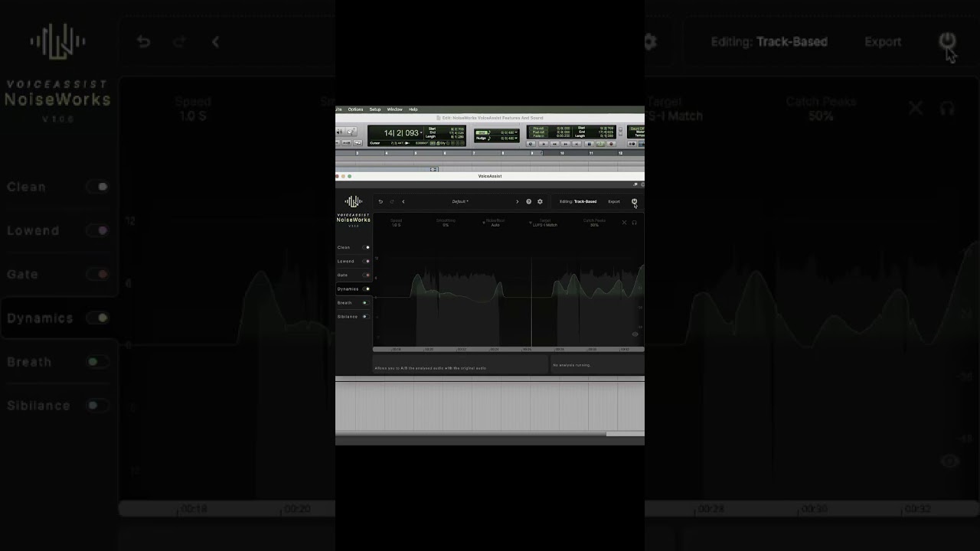This screenshot has width=980, height=551.
Task: Click the VoiceAssist NoiseWorks waveform logo
Action: tap(353, 202)
